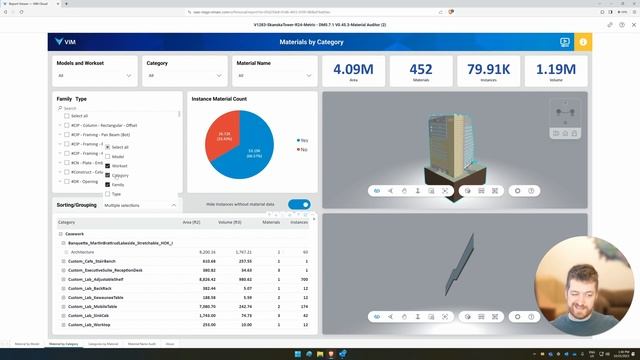Collapse the Casework group row
Viewport: 640px width, 360px height.
pyautogui.click(x=60, y=234)
